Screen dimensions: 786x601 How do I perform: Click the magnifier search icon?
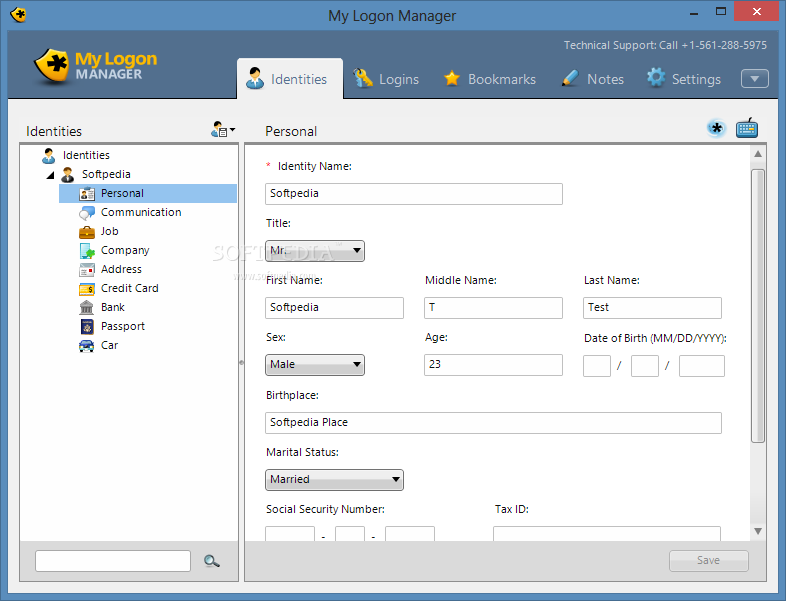(x=212, y=561)
